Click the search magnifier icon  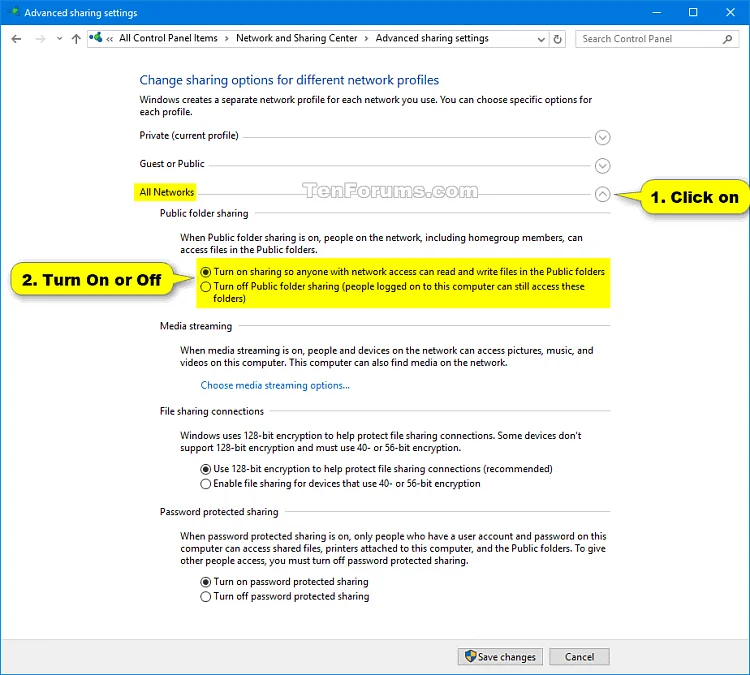(x=728, y=39)
